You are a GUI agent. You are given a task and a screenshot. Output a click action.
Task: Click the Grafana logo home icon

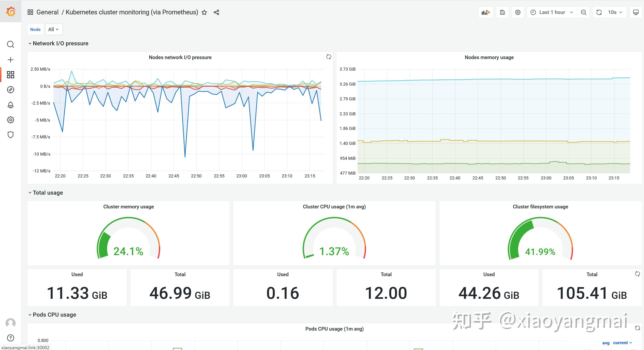11,12
